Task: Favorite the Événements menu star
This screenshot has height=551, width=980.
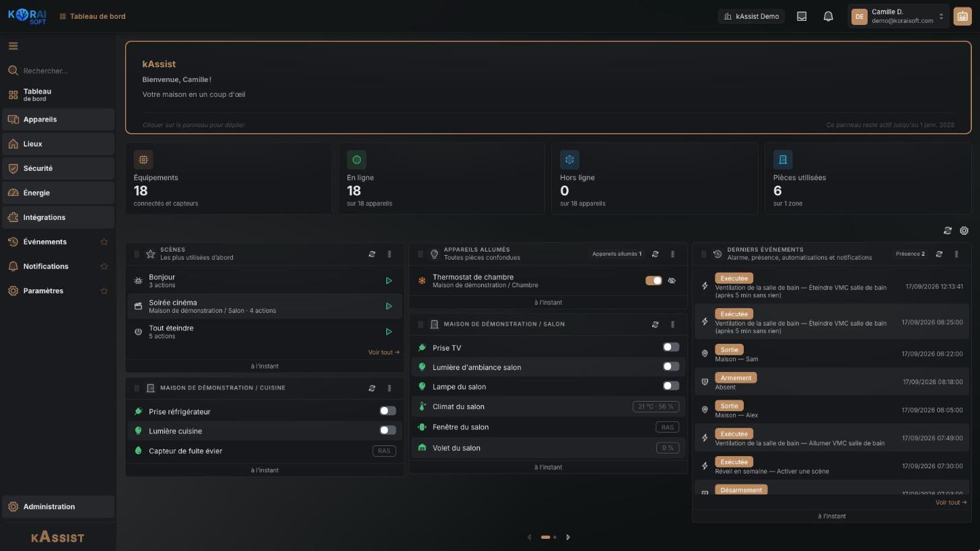Action: (x=104, y=242)
